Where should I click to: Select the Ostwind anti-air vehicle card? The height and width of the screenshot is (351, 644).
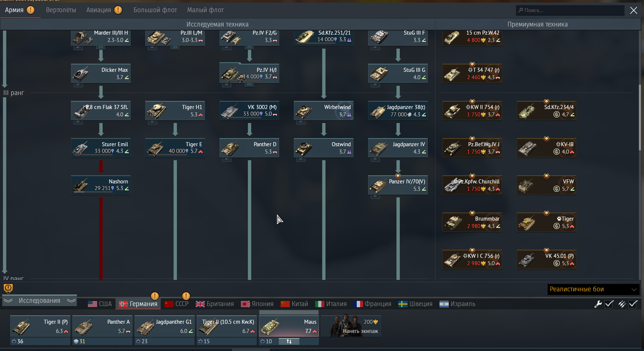click(324, 148)
